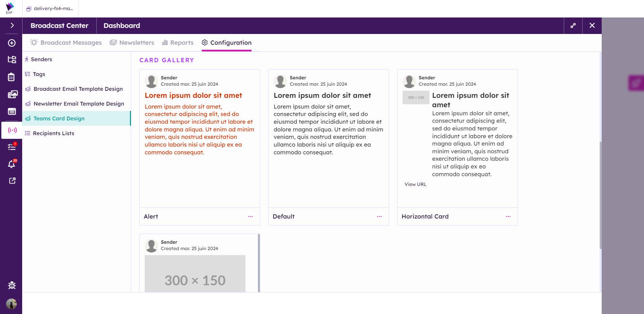
Task: Open Broadcast Email Template Design
Action: point(78,89)
